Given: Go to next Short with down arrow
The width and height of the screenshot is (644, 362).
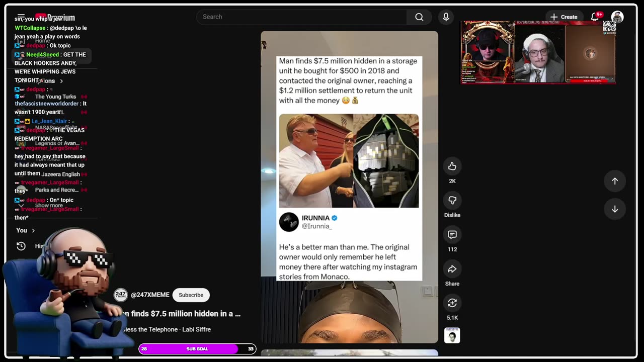Looking at the screenshot, I should (x=615, y=209).
